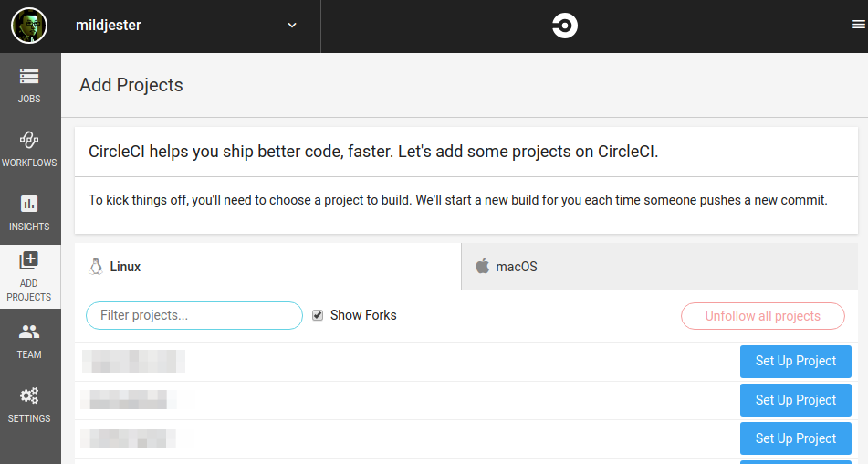Click Set Up Project for first repository

pyautogui.click(x=796, y=361)
